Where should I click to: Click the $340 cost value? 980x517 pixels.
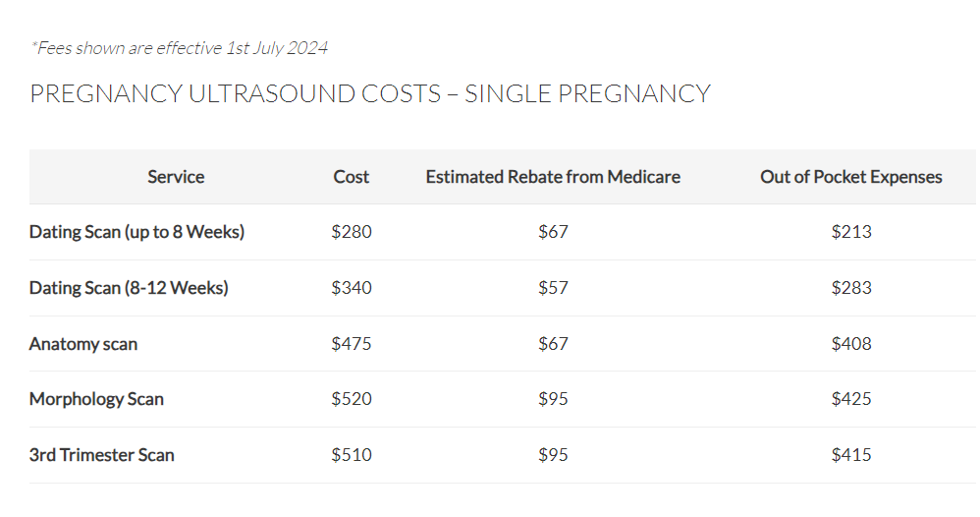point(352,288)
